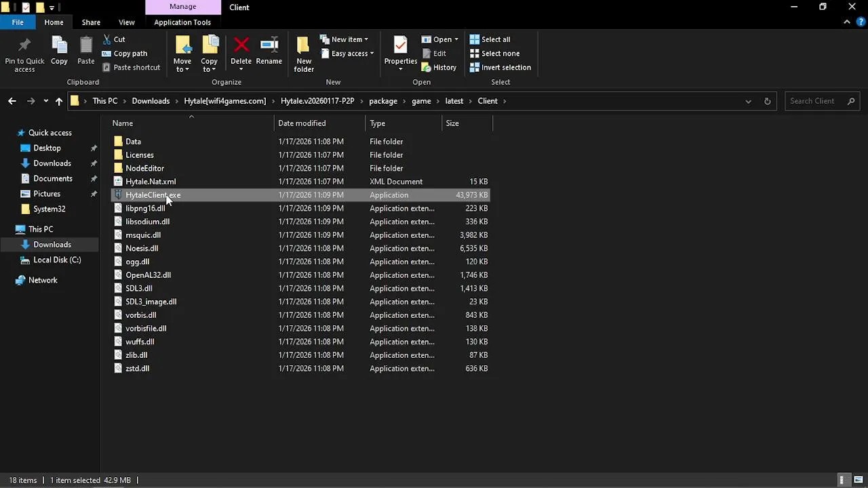Select This PC in navigation pane

coord(41,229)
